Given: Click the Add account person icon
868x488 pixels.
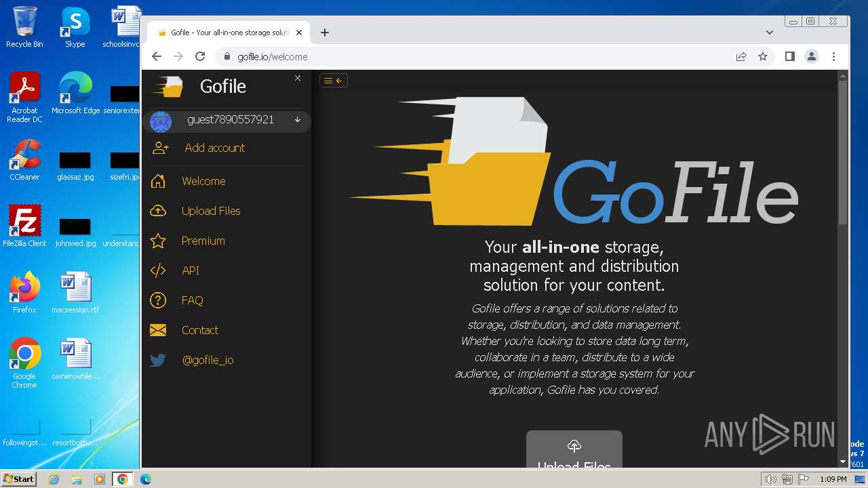Looking at the screenshot, I should point(161,148).
